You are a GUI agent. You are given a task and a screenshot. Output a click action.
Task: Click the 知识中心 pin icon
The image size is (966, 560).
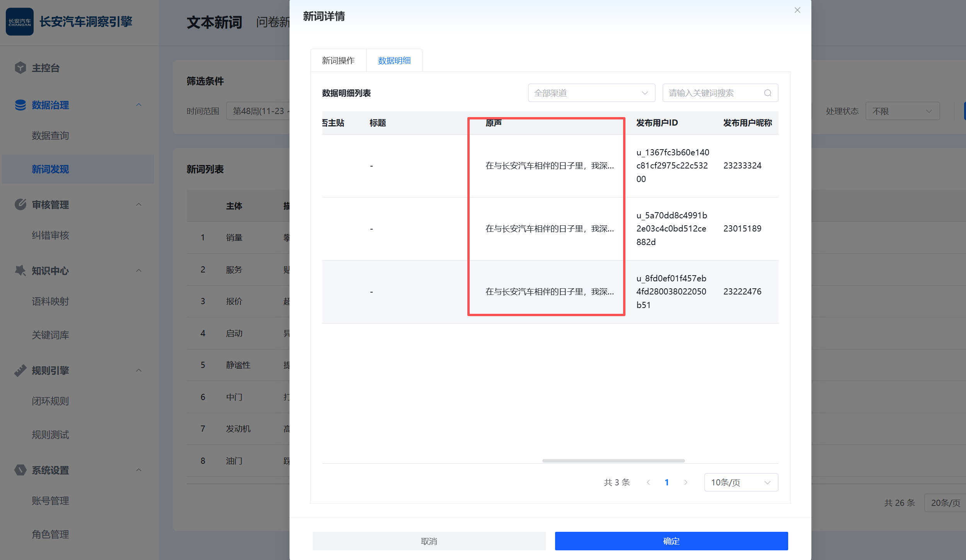(x=20, y=271)
